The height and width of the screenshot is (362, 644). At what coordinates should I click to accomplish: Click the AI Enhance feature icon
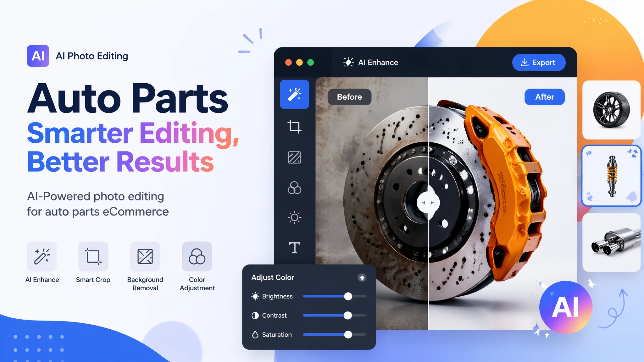click(42, 256)
